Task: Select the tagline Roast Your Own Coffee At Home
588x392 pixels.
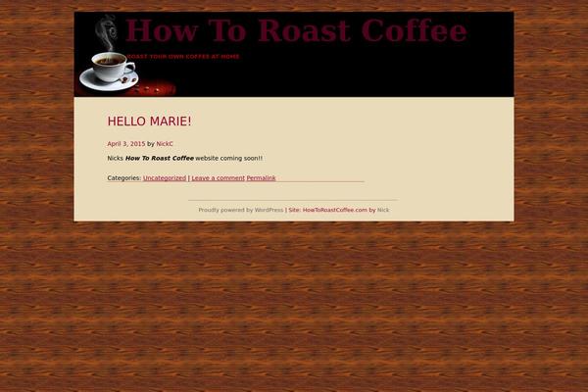Action: [183, 57]
